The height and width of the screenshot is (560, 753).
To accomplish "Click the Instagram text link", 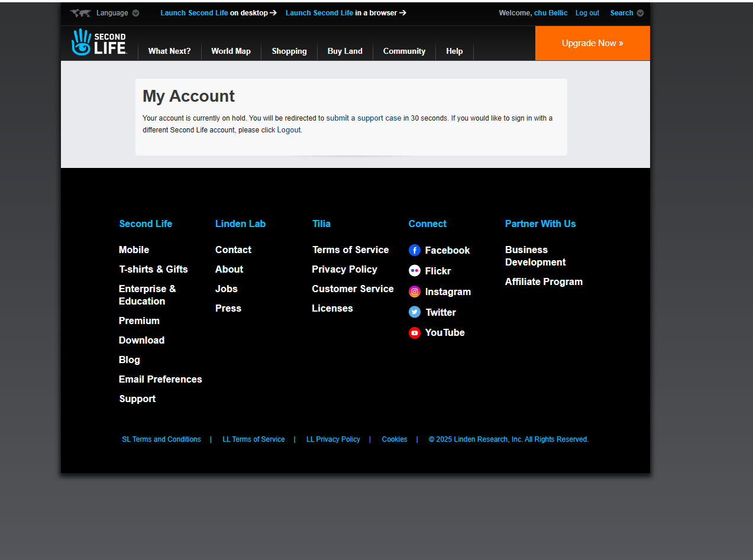I will tap(448, 292).
